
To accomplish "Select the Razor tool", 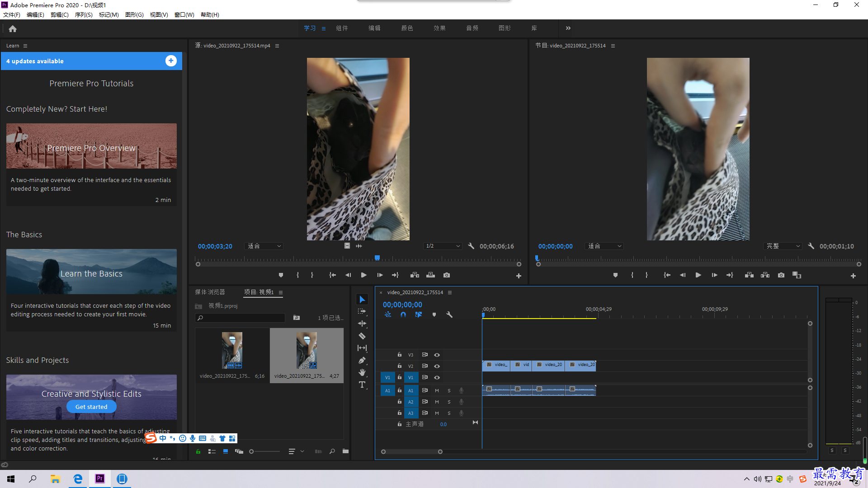I will [x=362, y=336].
